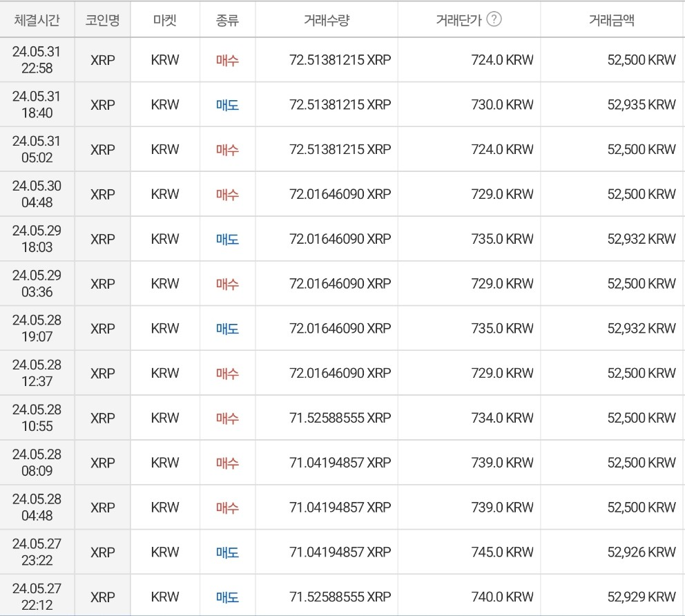Click 매도 in the 24.05.27 22:12 row

coord(228,597)
